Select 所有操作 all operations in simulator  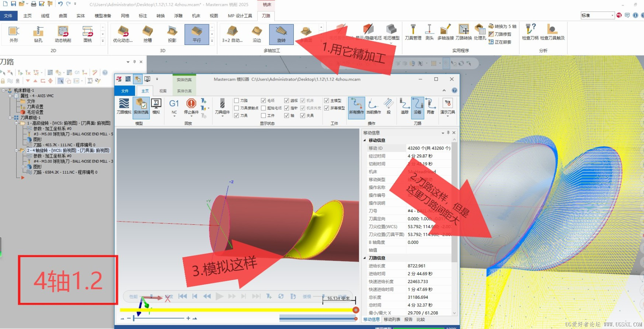point(356,108)
